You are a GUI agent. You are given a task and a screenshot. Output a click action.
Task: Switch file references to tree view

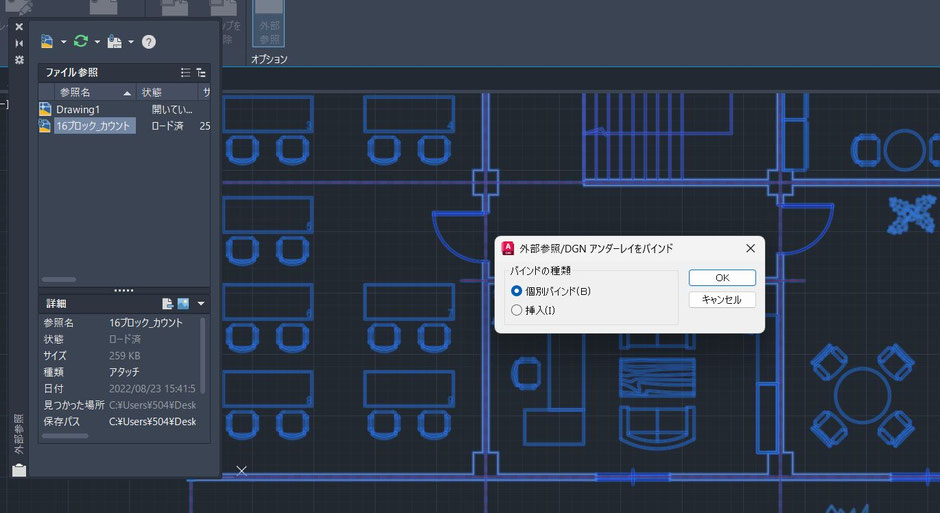[201, 73]
